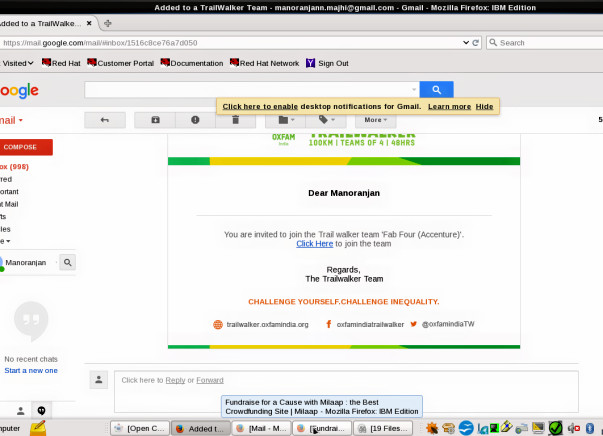Open the Most Visited bookmarks dropdown

click(17, 63)
